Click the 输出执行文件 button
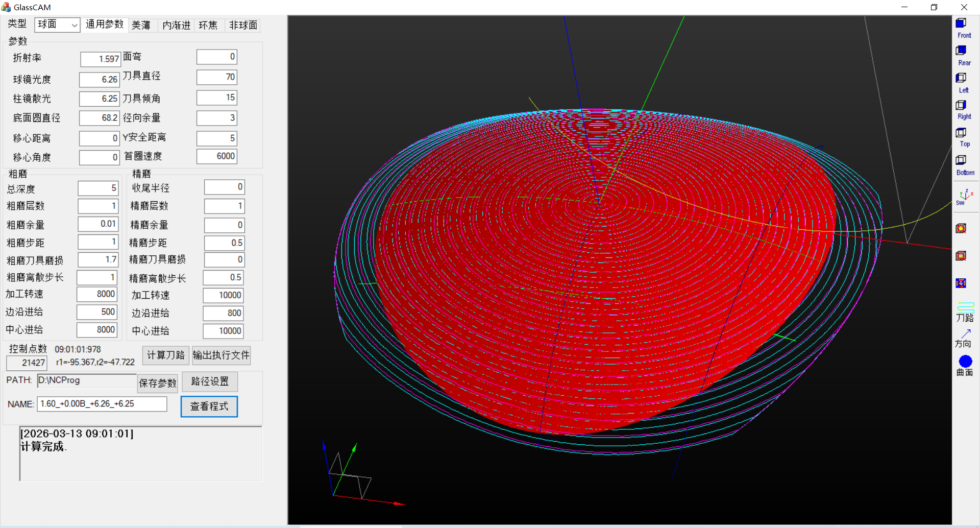Image resolution: width=980 pixels, height=528 pixels. pos(221,355)
